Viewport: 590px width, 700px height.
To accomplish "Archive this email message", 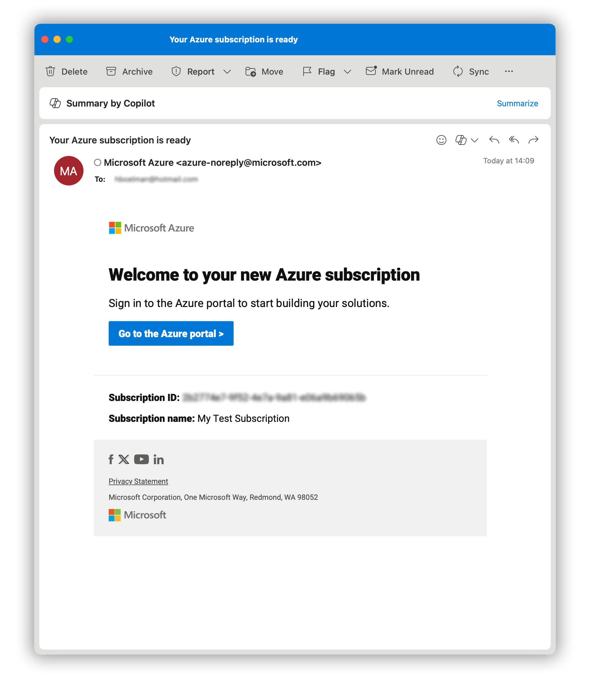I will point(130,72).
